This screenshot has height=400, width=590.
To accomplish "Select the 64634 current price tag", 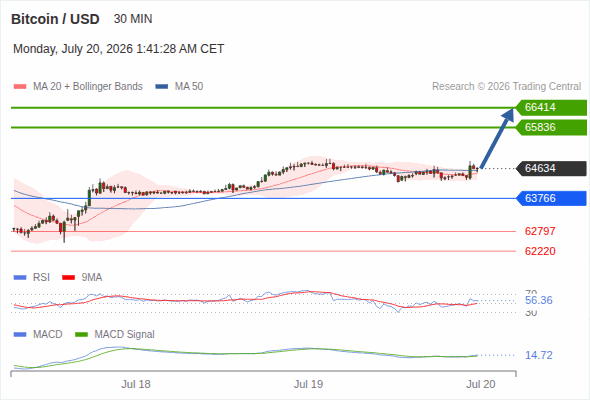I will point(551,168).
